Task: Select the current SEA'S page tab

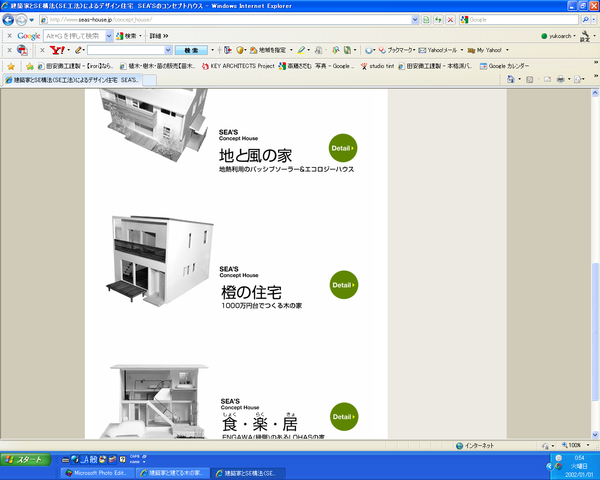Action: pyautogui.click(x=72, y=80)
